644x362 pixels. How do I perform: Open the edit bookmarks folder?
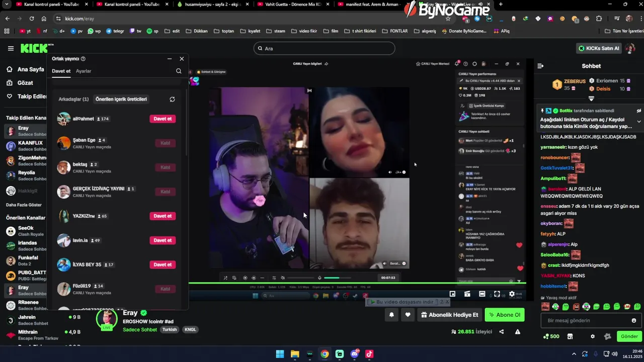coord(172,31)
